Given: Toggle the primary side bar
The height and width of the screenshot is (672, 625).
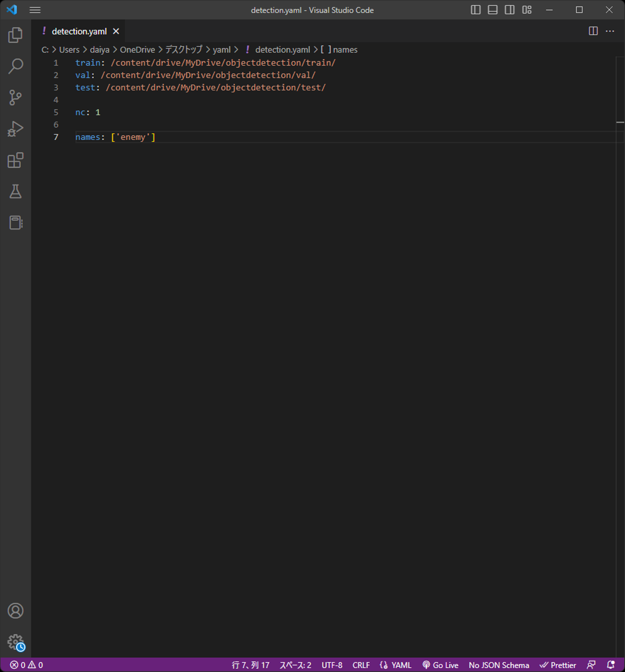Looking at the screenshot, I should point(476,10).
